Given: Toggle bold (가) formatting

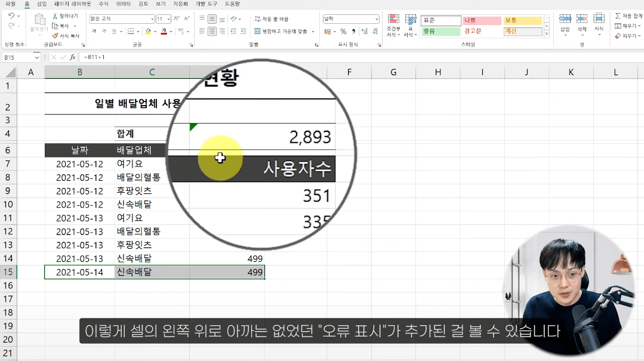Looking at the screenshot, I should [x=94, y=31].
